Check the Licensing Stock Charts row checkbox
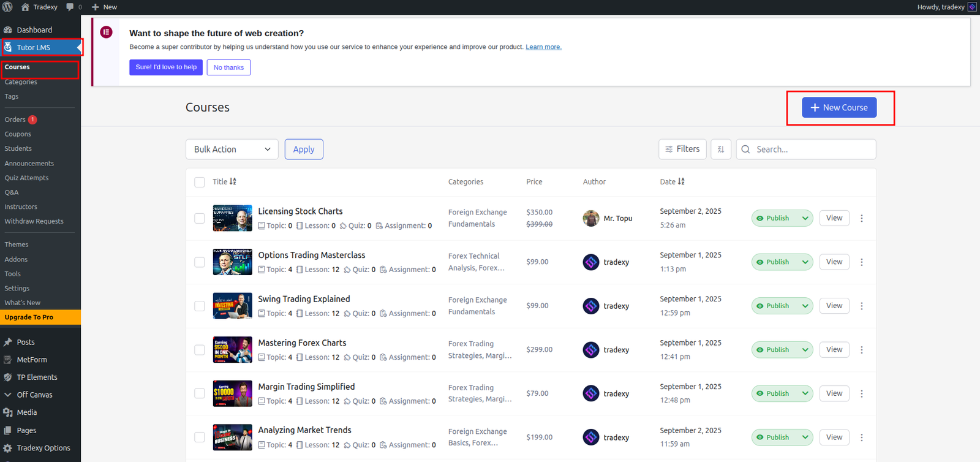This screenshot has height=462, width=980. pos(200,218)
